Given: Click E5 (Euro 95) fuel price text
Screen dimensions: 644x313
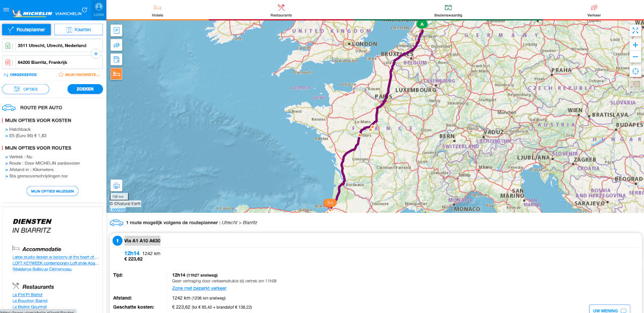Looking at the screenshot, I should [x=28, y=136].
